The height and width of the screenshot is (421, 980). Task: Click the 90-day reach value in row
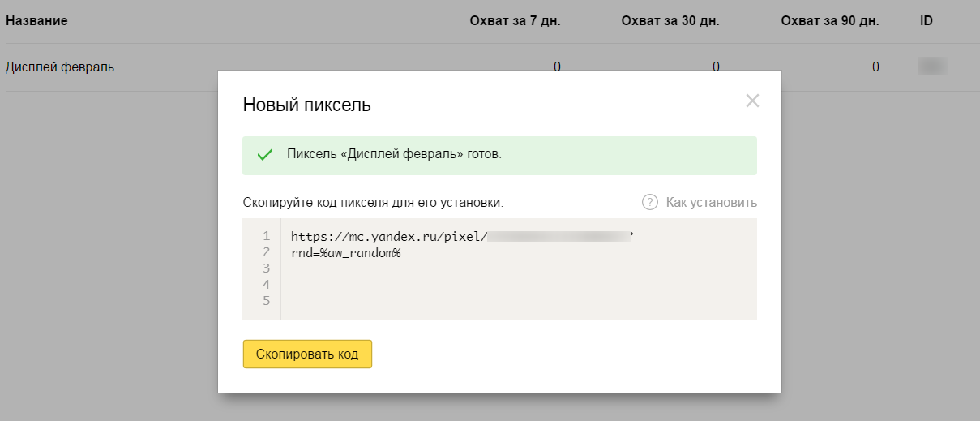coord(875,67)
